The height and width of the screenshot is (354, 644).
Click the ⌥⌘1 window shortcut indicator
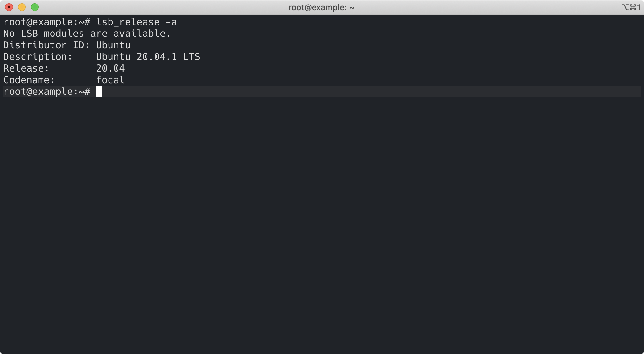pyautogui.click(x=631, y=7)
